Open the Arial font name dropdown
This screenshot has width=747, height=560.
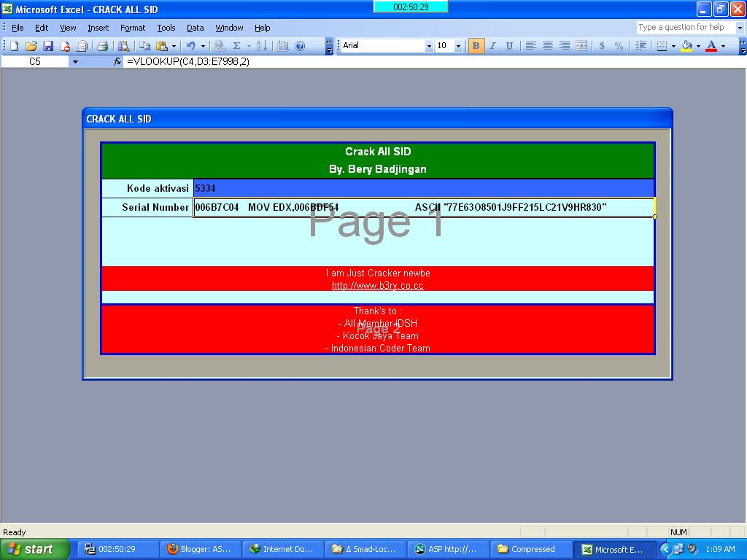pos(429,46)
